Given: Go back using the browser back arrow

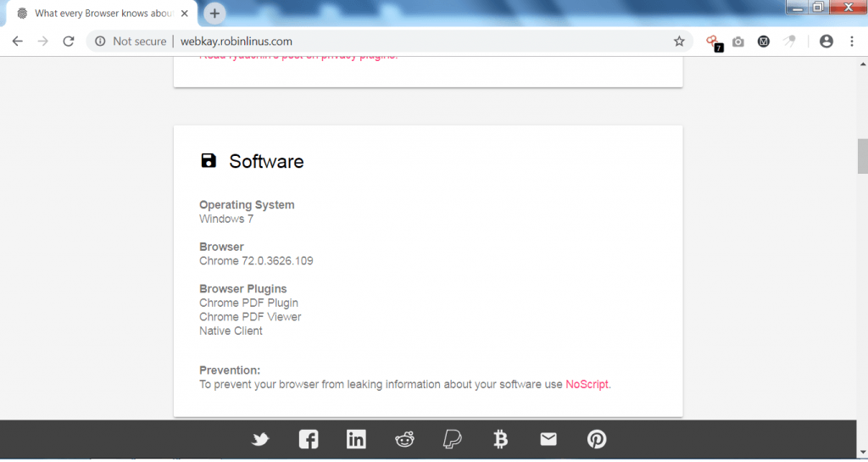Looking at the screenshot, I should coord(18,42).
